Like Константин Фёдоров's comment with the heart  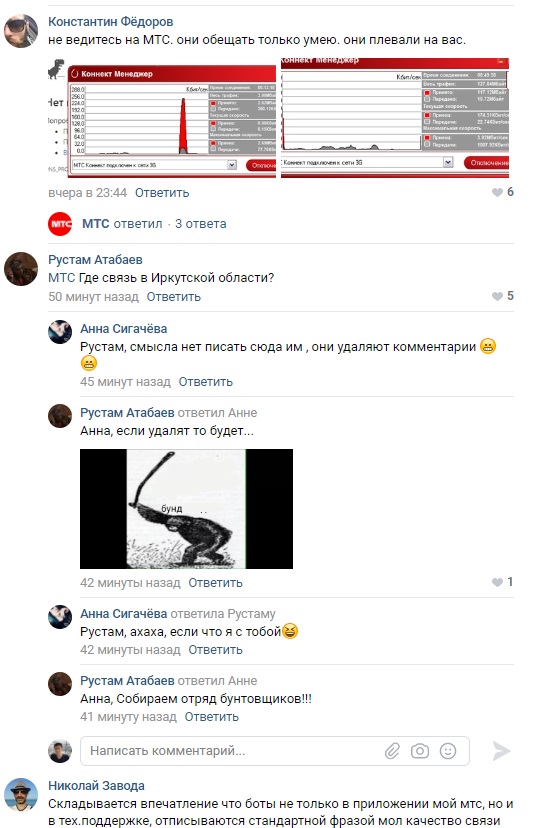(x=497, y=192)
